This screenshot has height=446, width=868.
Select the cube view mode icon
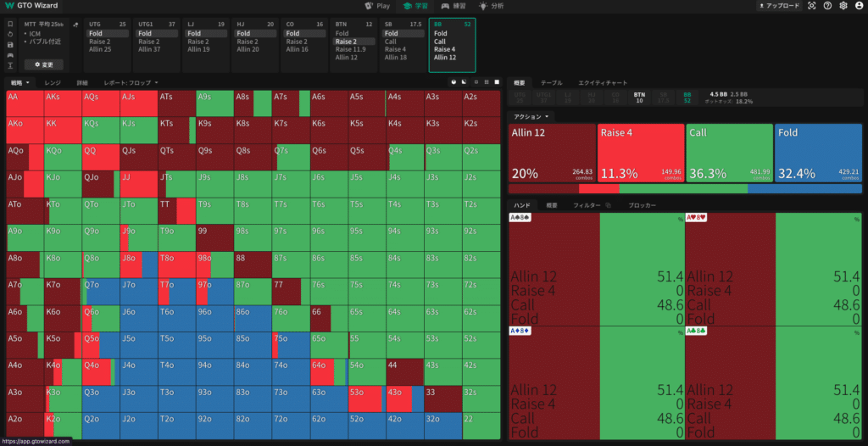[x=454, y=82]
